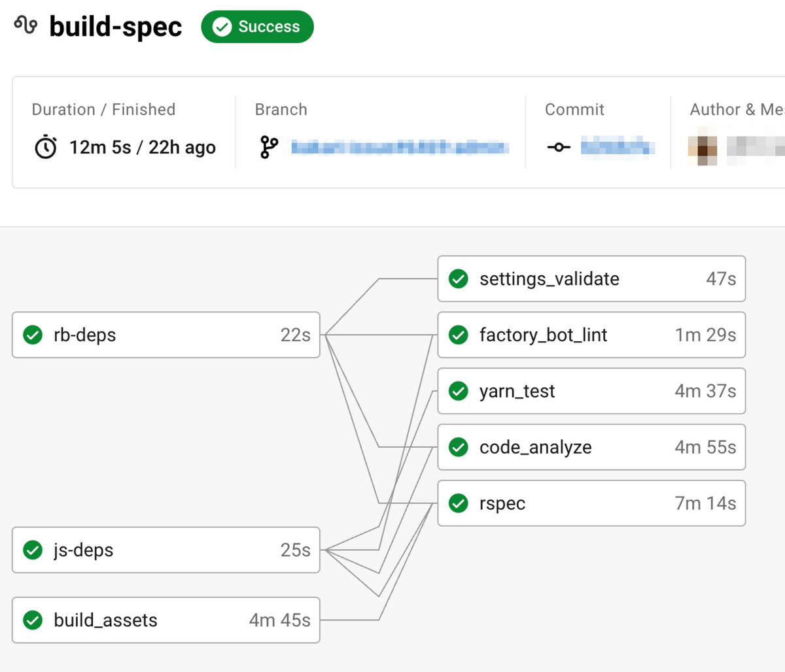Screen dimensions: 785x672
Task: View the rspec job
Action: coord(591,503)
